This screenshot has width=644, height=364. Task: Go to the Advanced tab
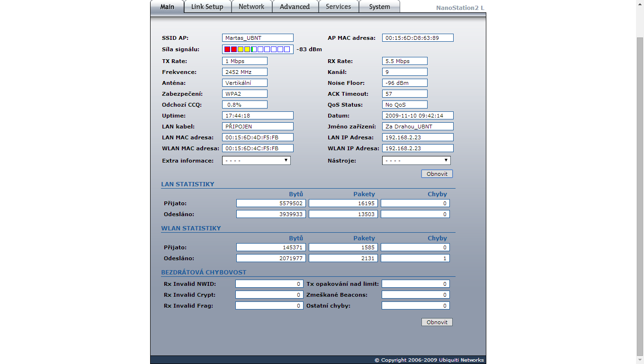tap(295, 7)
